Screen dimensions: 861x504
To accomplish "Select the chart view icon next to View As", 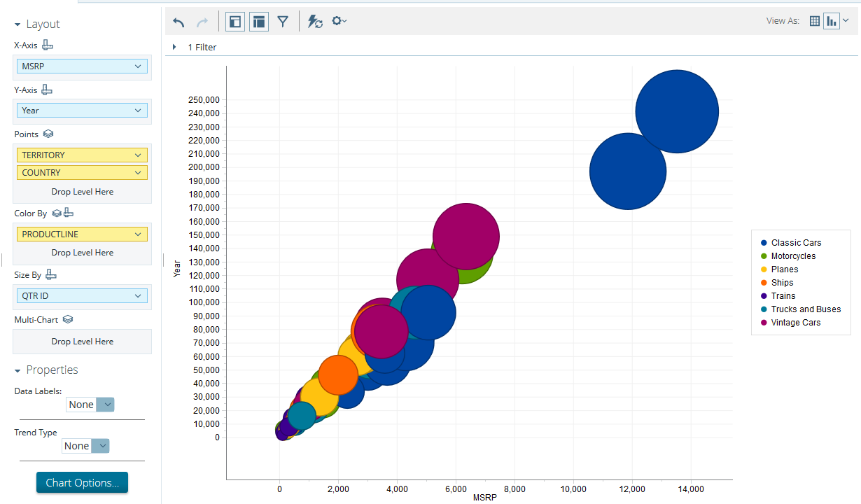I will 831,21.
